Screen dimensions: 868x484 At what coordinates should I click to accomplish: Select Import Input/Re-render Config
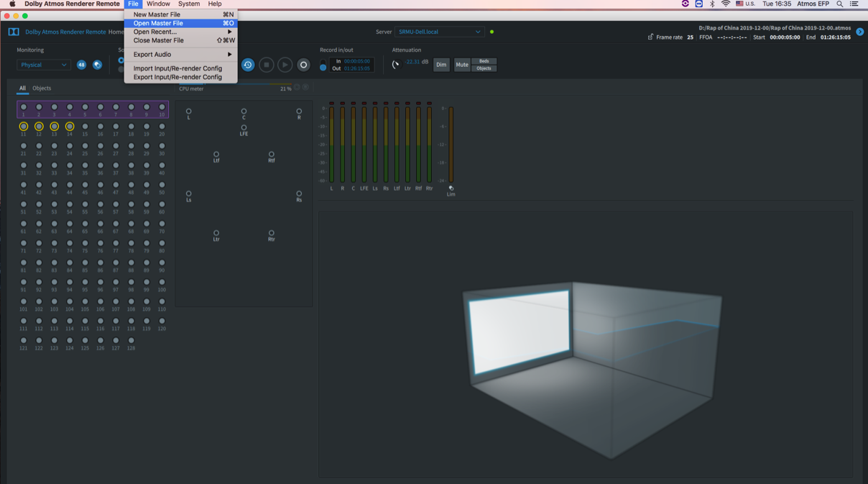177,68
